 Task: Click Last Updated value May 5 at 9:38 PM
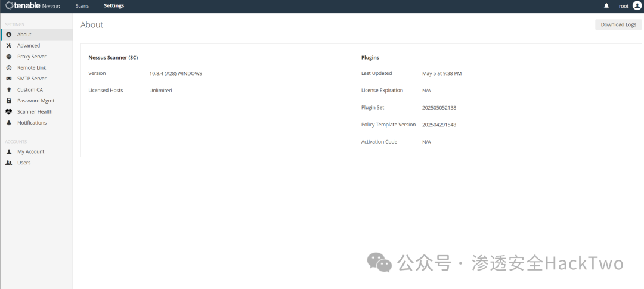[441, 73]
